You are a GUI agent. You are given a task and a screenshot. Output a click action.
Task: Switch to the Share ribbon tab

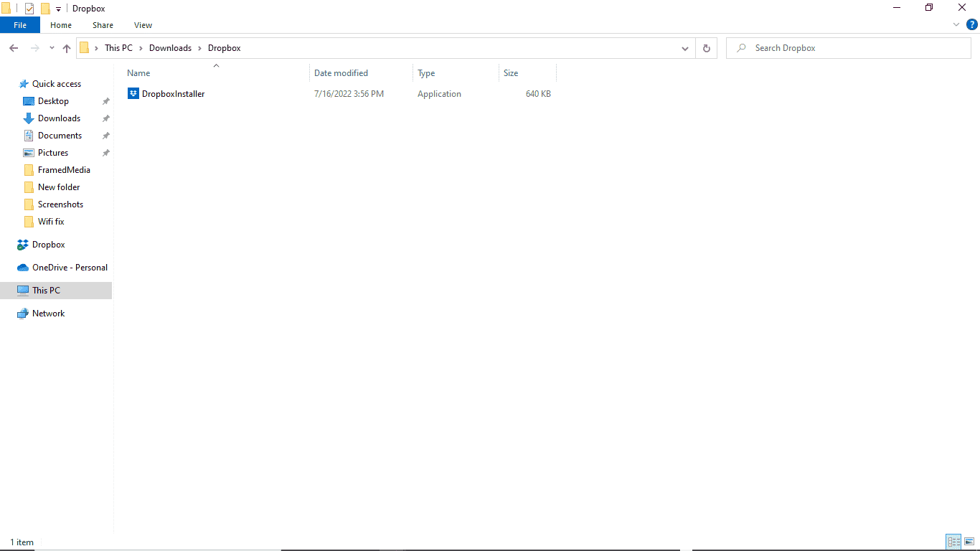pyautogui.click(x=103, y=25)
